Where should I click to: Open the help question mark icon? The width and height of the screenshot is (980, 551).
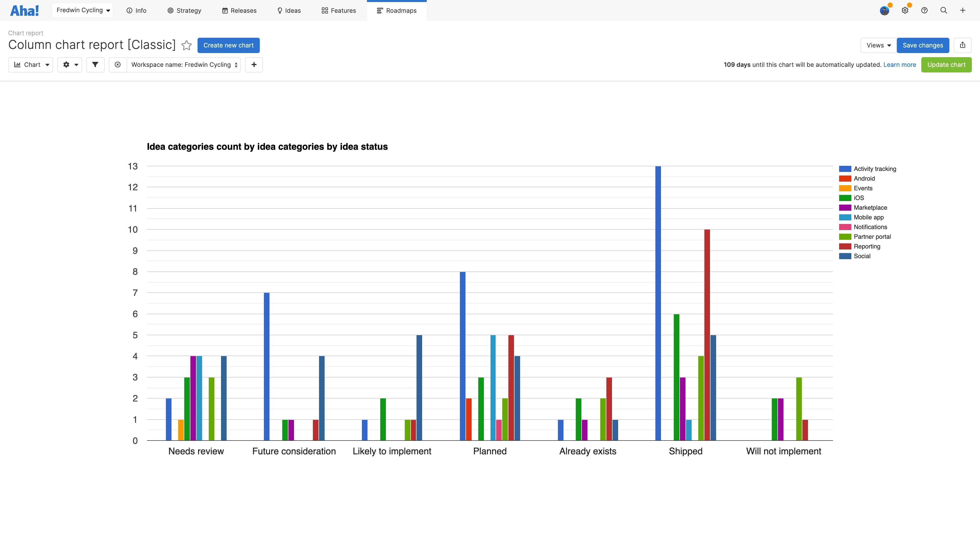(924, 10)
